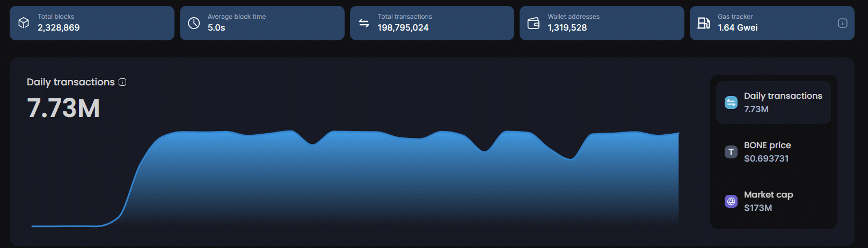Open the Total blocks stat card
This screenshot has width=868, height=248.
pos(92,23)
